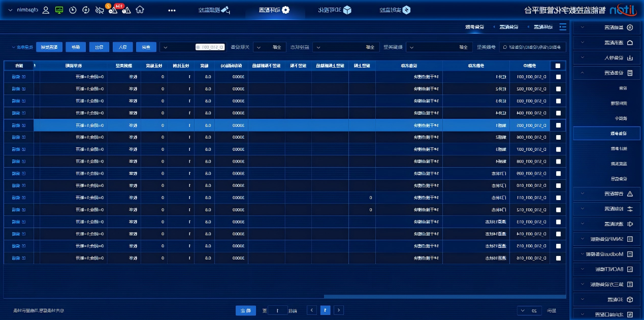Switch to the 3D可视化 top navigation tab
644x320 pixels.
pos(334,10)
